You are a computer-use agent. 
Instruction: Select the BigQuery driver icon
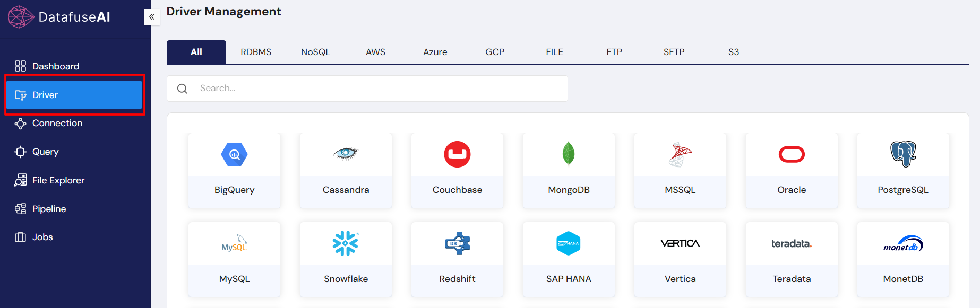[234, 155]
